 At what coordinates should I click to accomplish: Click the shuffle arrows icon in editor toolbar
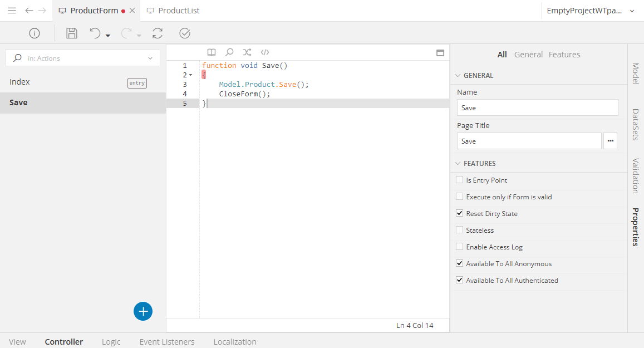coord(247,52)
